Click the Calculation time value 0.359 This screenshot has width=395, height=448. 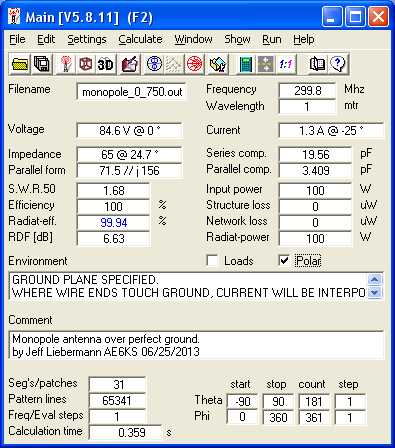click(x=125, y=432)
